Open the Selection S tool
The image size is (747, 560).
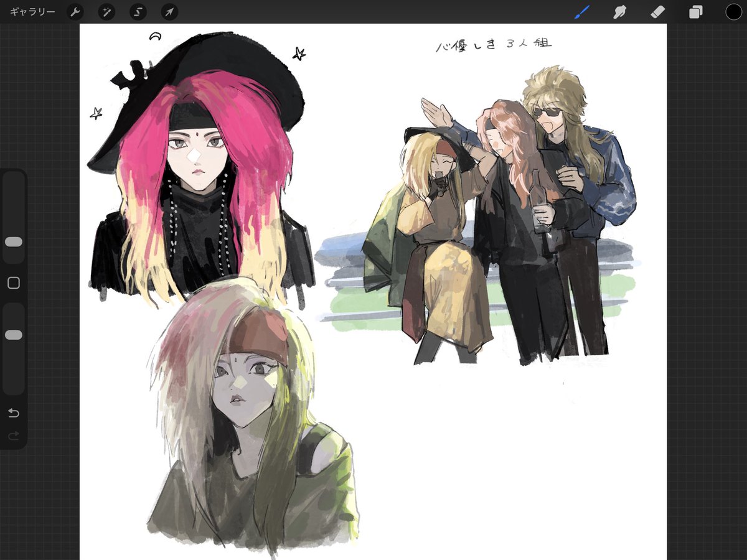(138, 12)
